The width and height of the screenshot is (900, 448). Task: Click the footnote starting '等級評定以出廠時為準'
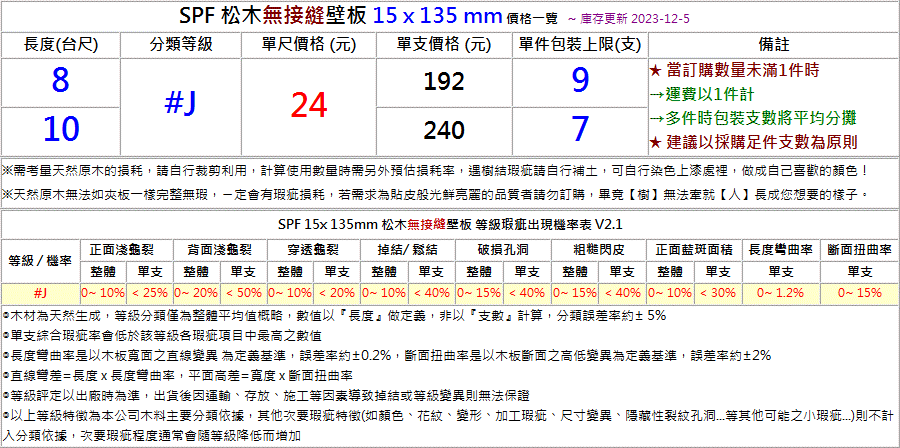(x=266, y=396)
